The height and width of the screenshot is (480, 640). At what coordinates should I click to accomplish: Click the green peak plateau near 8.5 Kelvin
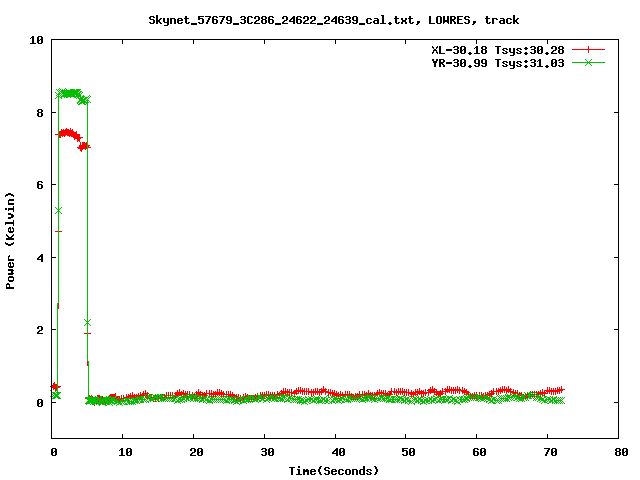[70, 93]
